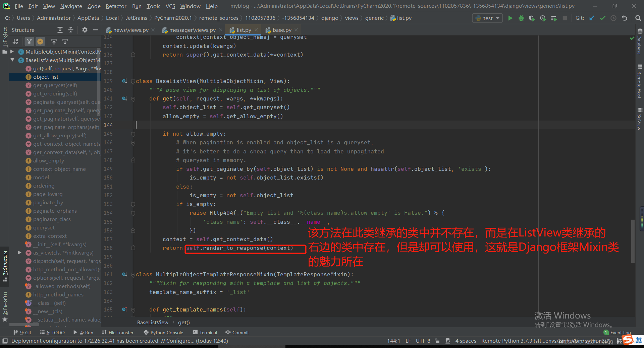Screen dimensions: 644x348
Task: Click the rollback undo arrow icon
Action: [624, 18]
